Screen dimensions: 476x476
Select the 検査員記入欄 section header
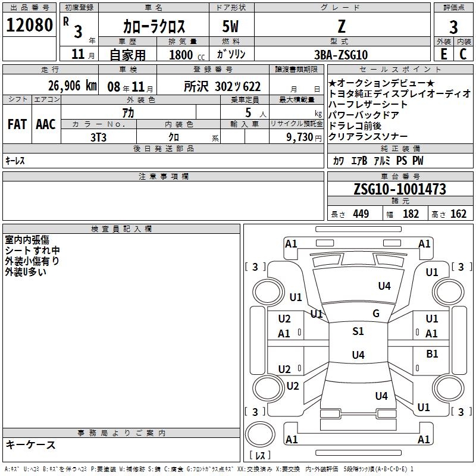(x=121, y=229)
